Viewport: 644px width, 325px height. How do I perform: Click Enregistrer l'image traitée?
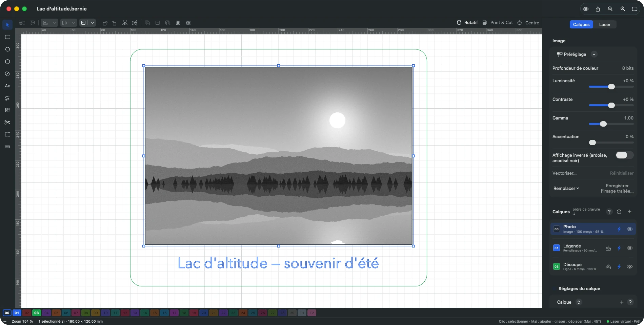pos(617,188)
